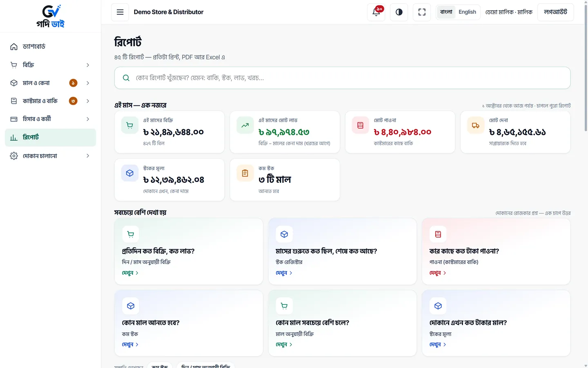The width and height of the screenshot is (588, 368).
Task: Open দেখুন under প্রতিদিন কত বিক্রি, কত লাভ?
Action: click(x=130, y=273)
